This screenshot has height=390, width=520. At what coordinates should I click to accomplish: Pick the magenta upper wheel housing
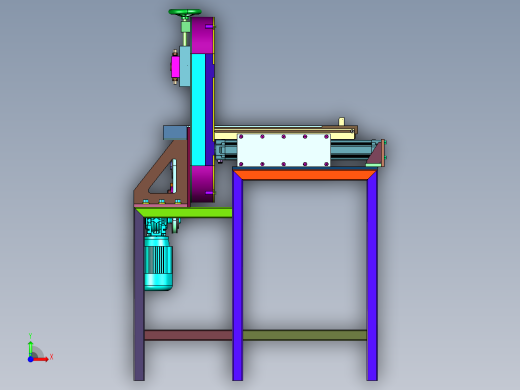202,35
